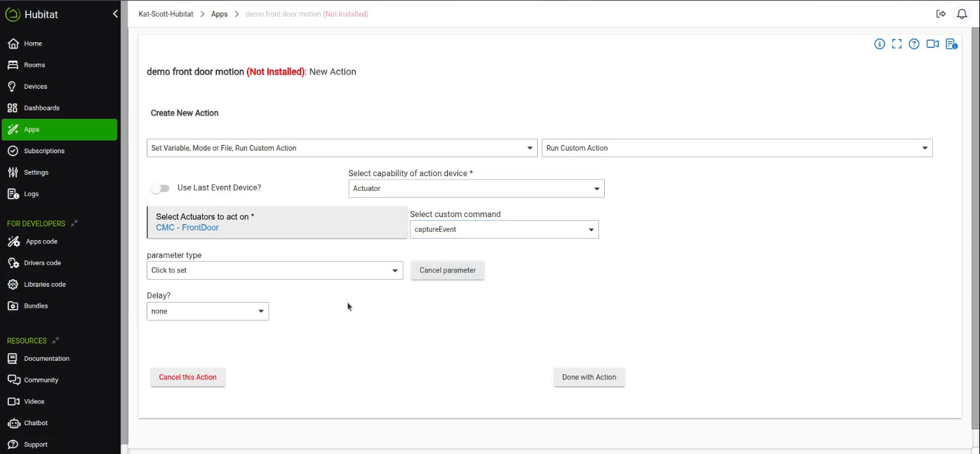Click the Drivers code icon
Image resolution: width=980 pixels, height=454 pixels.
pos(13,263)
